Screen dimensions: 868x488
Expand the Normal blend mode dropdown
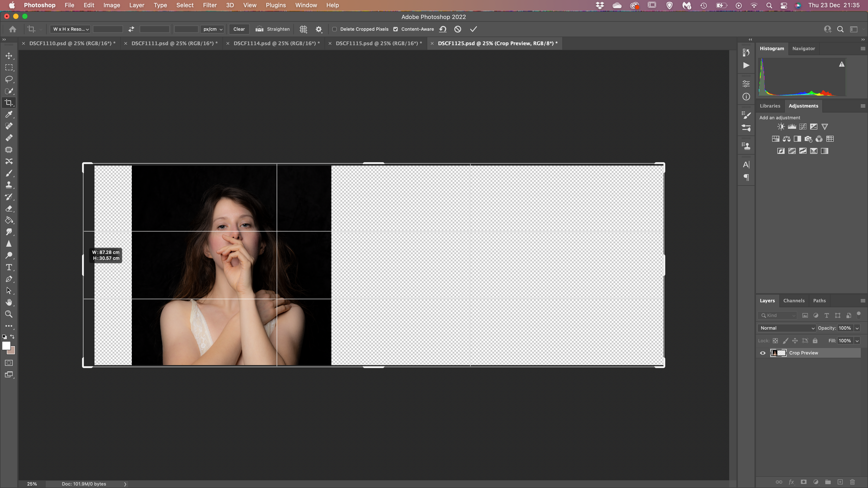787,328
